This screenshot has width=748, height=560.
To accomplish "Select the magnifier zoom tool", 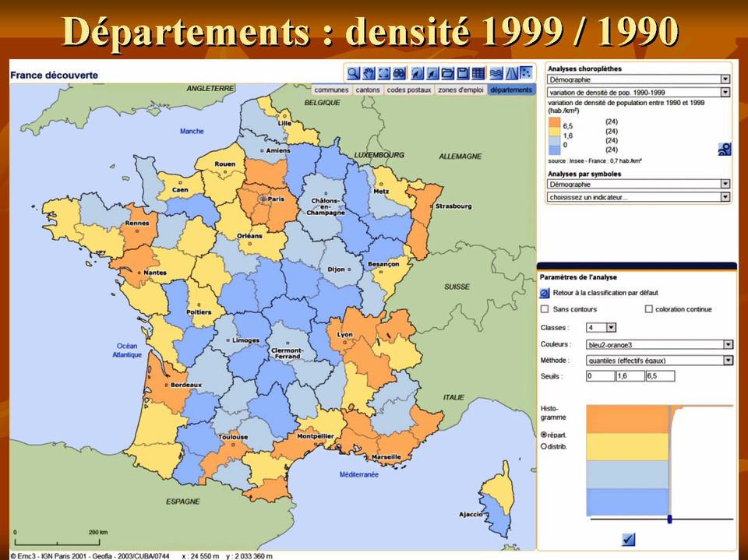I will pos(353,73).
